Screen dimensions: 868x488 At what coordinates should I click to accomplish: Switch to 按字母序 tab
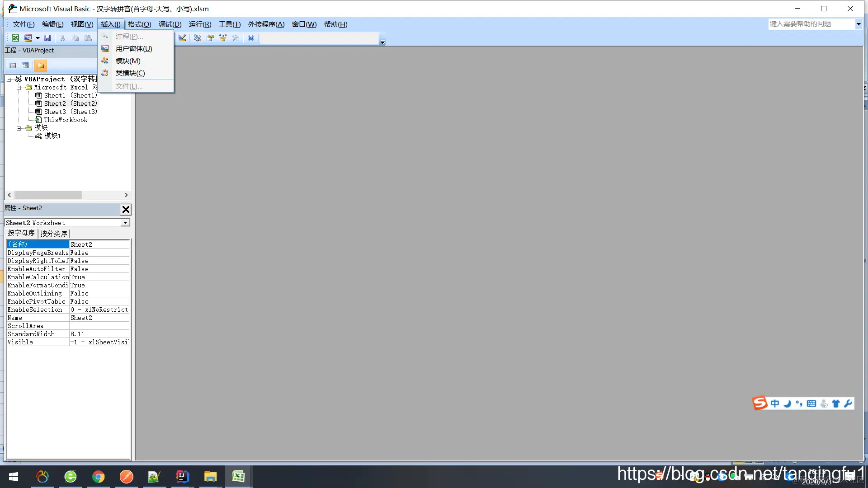pyautogui.click(x=21, y=233)
